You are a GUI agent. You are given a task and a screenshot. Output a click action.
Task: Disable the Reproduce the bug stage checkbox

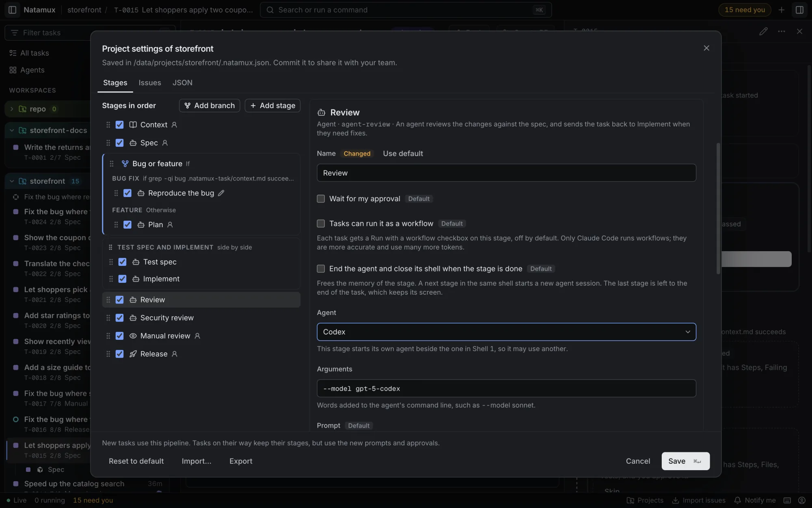[127, 193]
